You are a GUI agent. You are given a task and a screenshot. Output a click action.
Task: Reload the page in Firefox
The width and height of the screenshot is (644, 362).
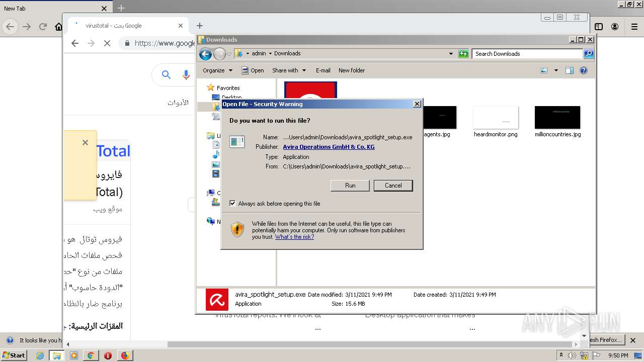coord(43,27)
